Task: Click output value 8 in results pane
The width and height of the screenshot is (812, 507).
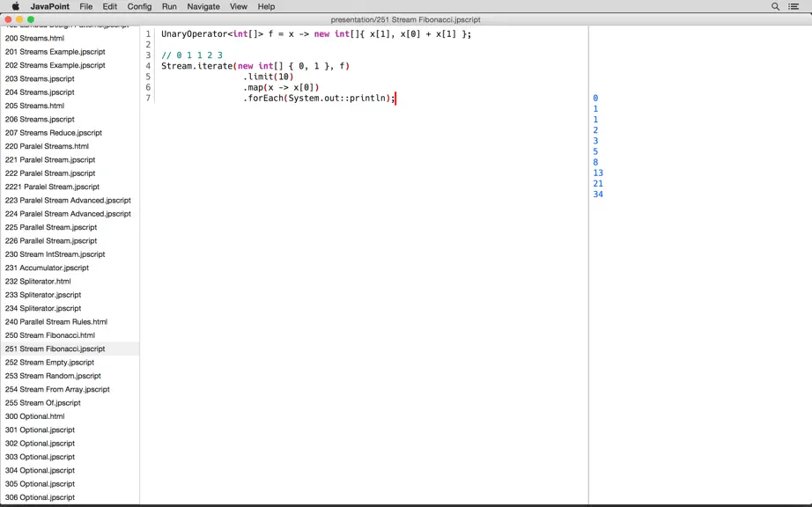Action: (x=595, y=163)
